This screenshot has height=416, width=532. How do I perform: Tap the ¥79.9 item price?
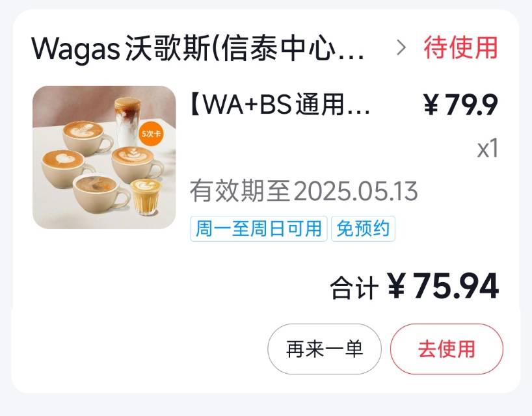point(460,105)
